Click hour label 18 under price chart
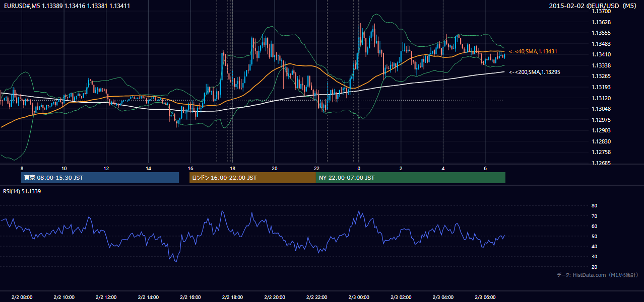Viewport: 644px width, 302px height. pyautogui.click(x=232, y=168)
